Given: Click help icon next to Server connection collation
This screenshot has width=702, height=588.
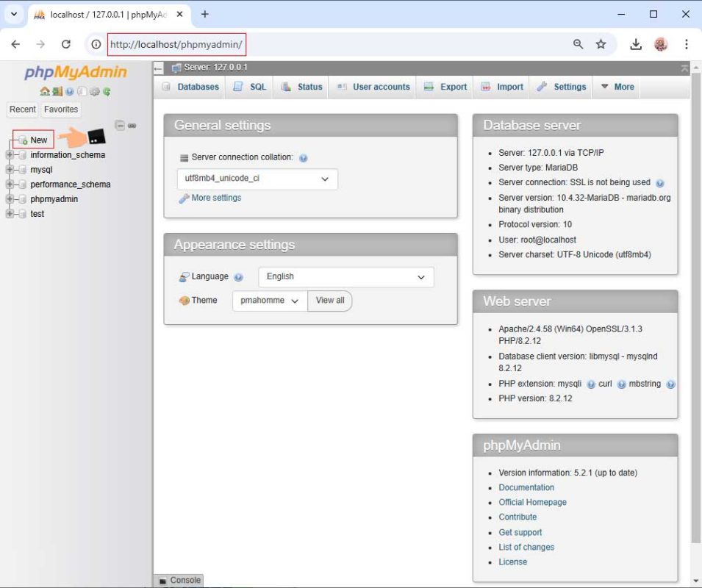Looking at the screenshot, I should click(x=303, y=158).
